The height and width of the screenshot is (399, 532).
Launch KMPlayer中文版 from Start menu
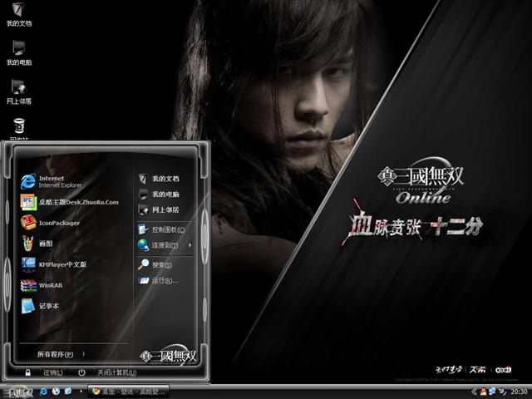click(53, 264)
